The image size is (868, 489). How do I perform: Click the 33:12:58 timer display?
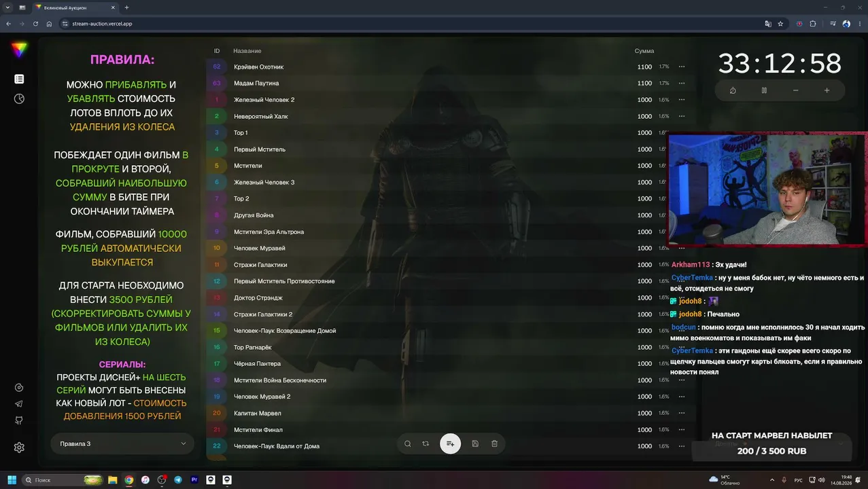[780, 64]
